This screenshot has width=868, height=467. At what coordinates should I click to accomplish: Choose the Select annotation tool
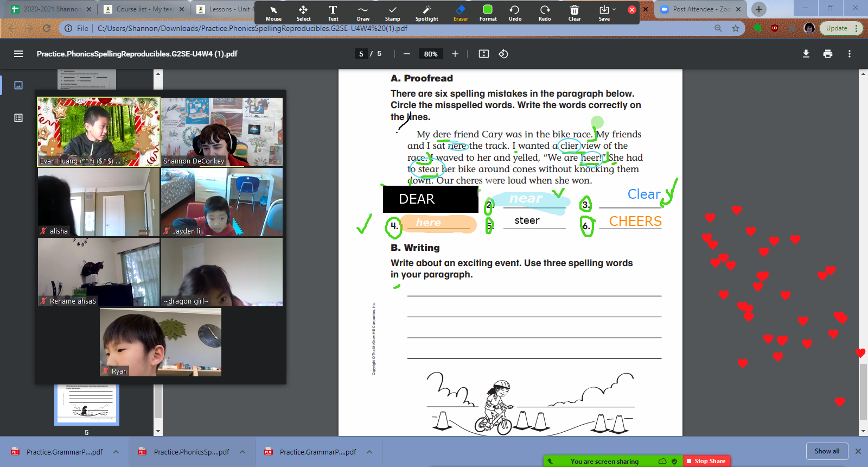click(303, 13)
